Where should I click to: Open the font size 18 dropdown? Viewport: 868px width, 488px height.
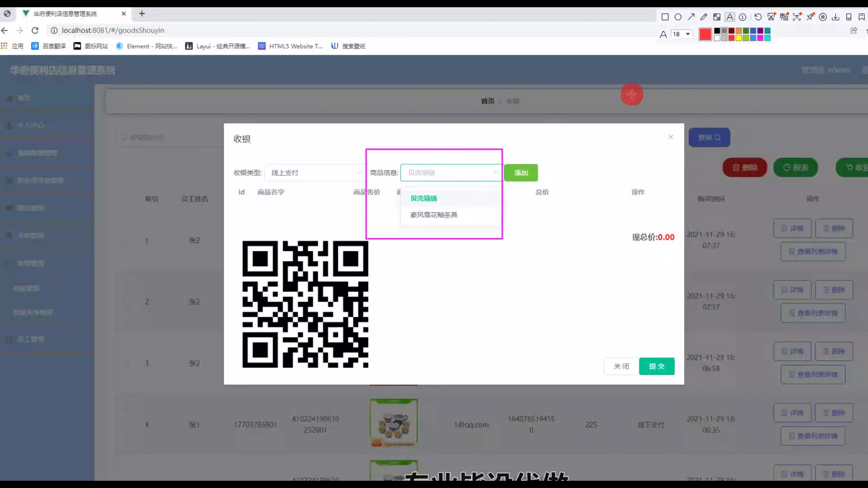click(682, 34)
